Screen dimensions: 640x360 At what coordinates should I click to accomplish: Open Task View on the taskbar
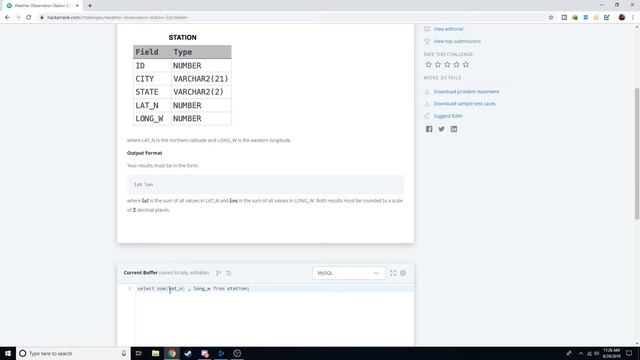139,353
